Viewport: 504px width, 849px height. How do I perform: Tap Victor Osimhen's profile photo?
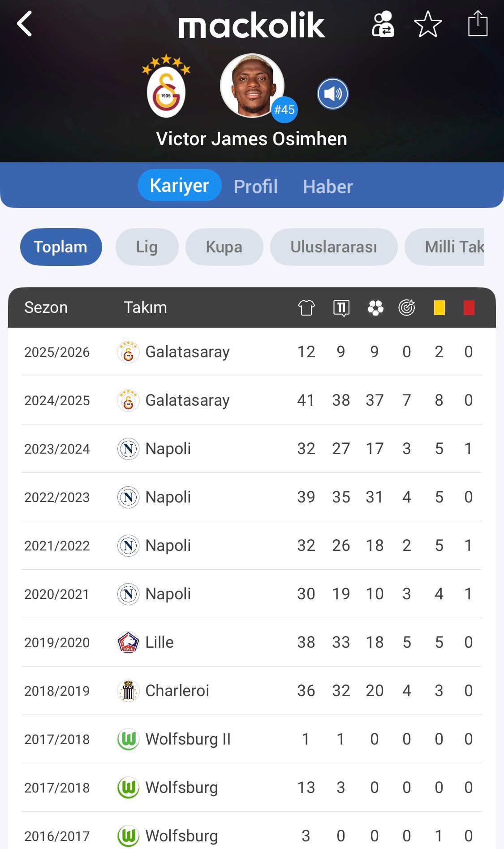coord(252,86)
